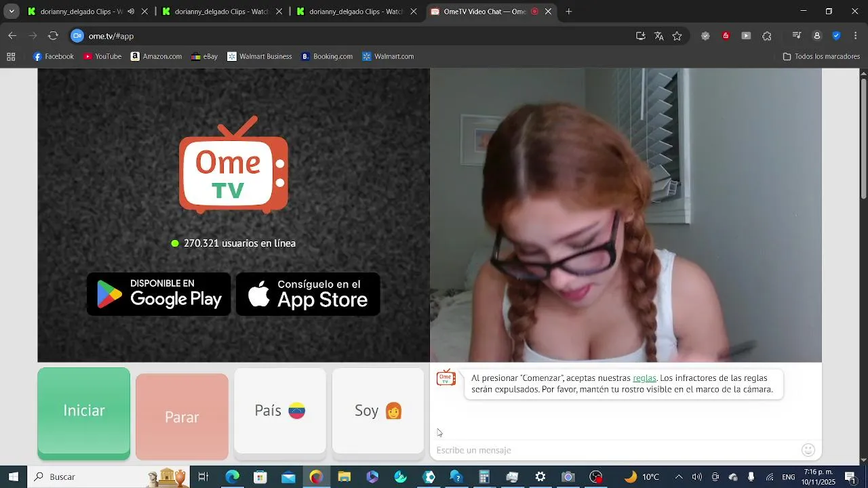This screenshot has width=868, height=488.
Task: Click the blue shield extension icon
Action: pos(836,36)
